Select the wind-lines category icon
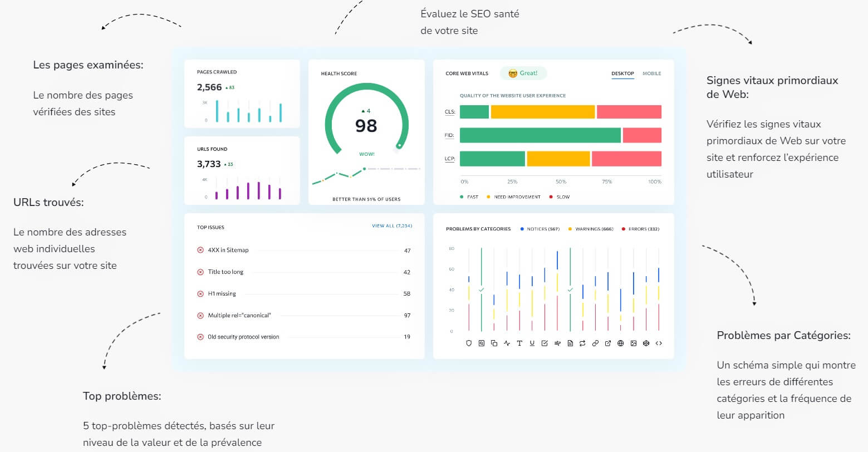Viewport: 868px width, 452px height. click(x=557, y=343)
